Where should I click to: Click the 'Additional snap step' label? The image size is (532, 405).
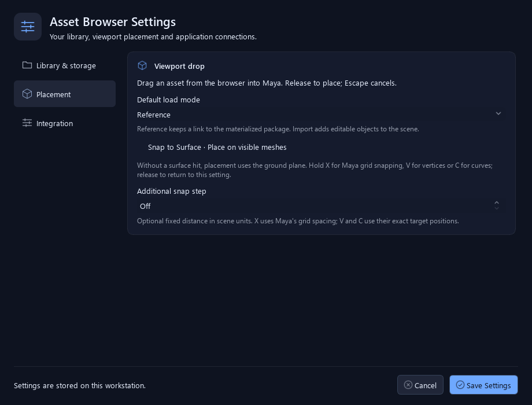click(171, 191)
